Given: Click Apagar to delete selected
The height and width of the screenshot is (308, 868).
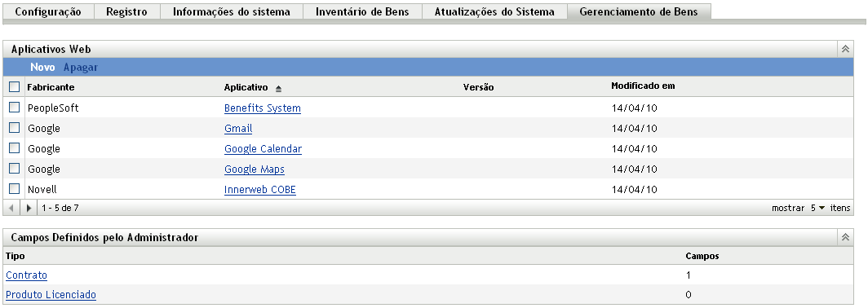Looking at the screenshot, I should coord(80,68).
